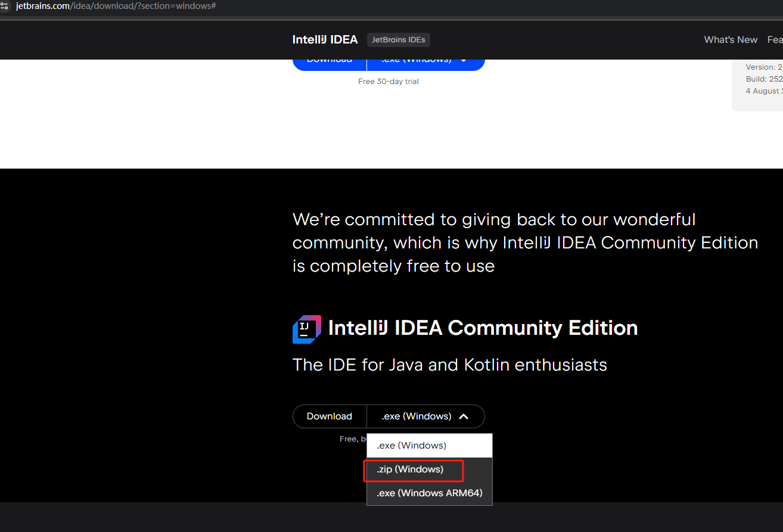Click the chevron arrow in Community dropdown

(x=464, y=416)
